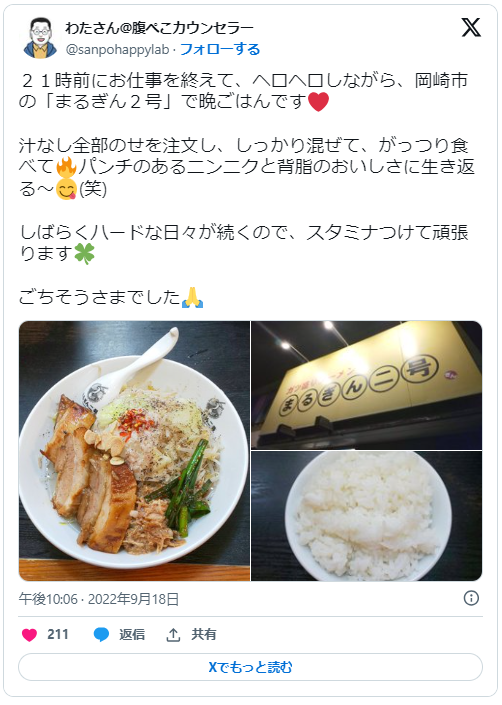Click the display name わたさん@腹ぺこカウンセラー
This screenshot has width=502, height=705.
[x=159, y=28]
